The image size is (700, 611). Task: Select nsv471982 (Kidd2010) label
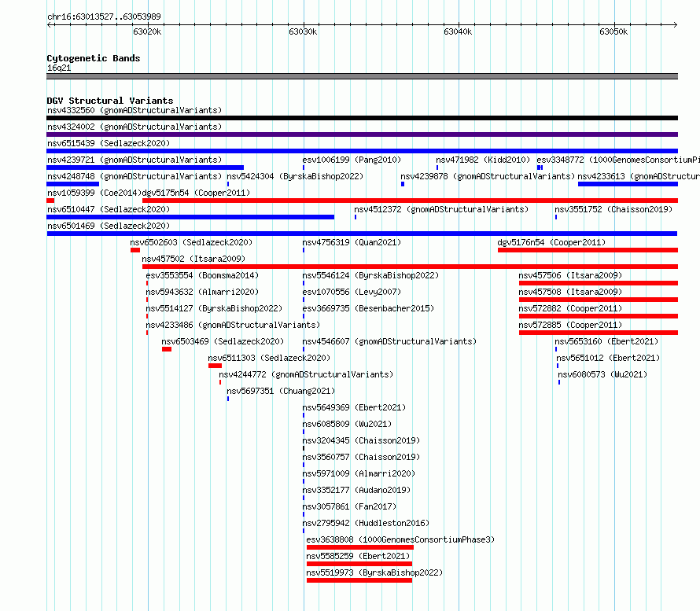click(x=483, y=160)
